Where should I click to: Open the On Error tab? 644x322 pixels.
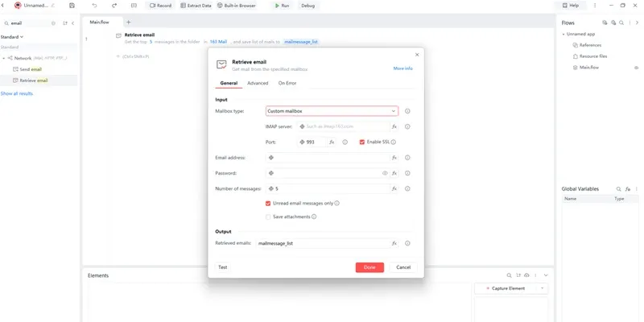[x=287, y=83]
